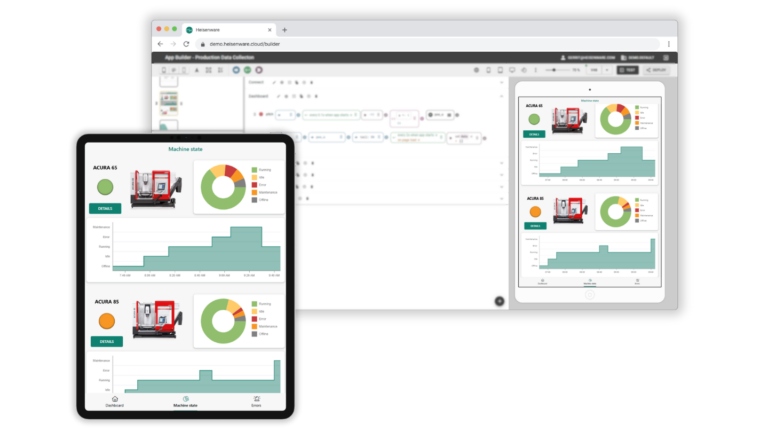Open the Dashboard tab on the tablet
Viewport: 768px width, 432px height.
[115, 401]
